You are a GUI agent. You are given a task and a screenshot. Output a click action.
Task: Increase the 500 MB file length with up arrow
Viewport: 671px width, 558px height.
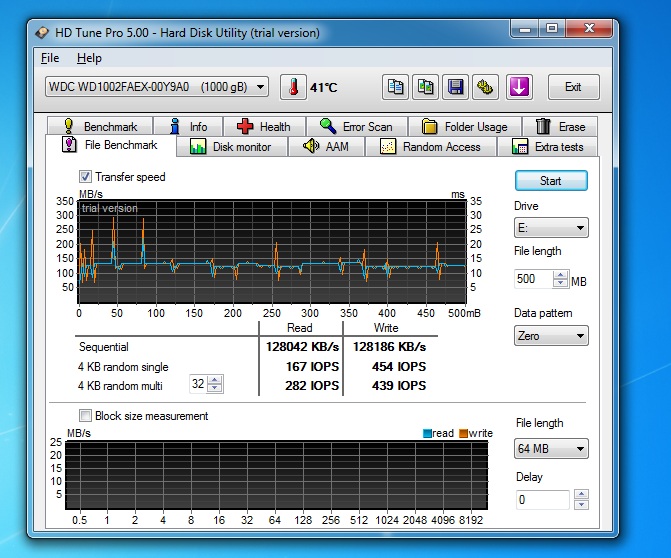coord(560,275)
